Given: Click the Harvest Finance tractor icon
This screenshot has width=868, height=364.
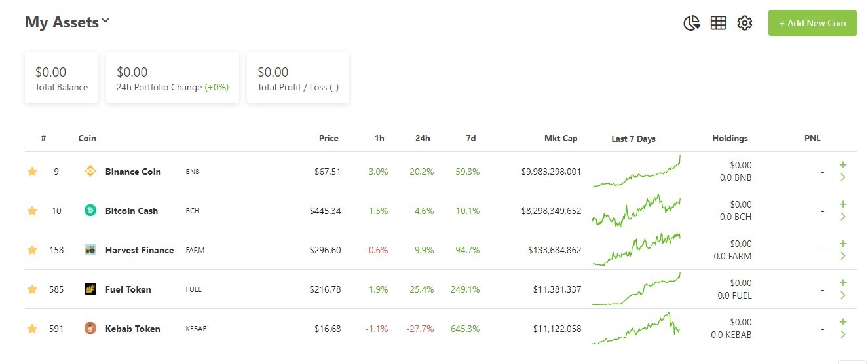Looking at the screenshot, I should 90,250.
